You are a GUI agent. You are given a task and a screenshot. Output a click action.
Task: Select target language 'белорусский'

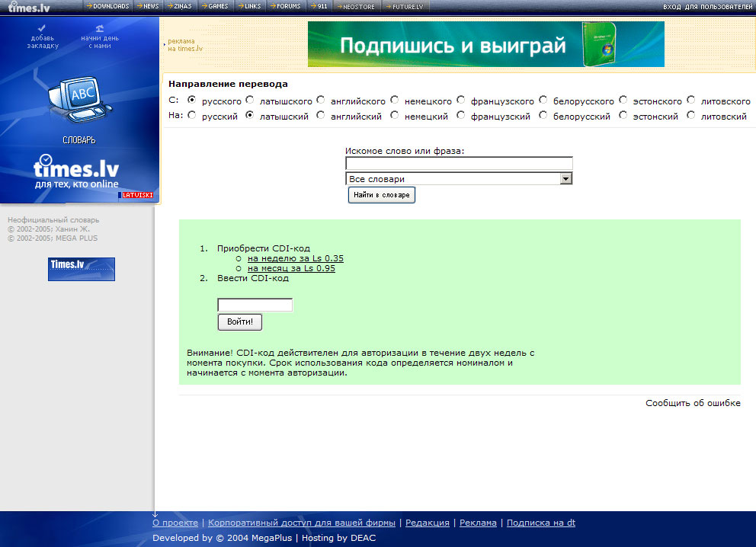543,115
